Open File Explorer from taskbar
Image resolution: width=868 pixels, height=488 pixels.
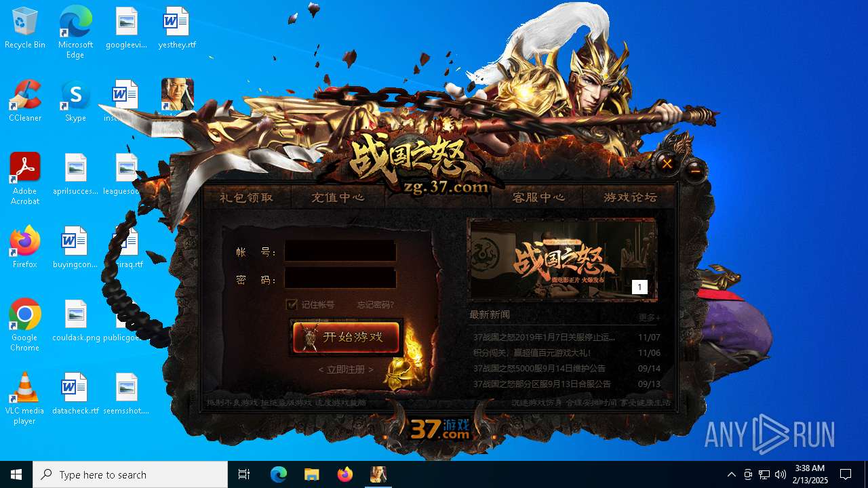point(311,474)
